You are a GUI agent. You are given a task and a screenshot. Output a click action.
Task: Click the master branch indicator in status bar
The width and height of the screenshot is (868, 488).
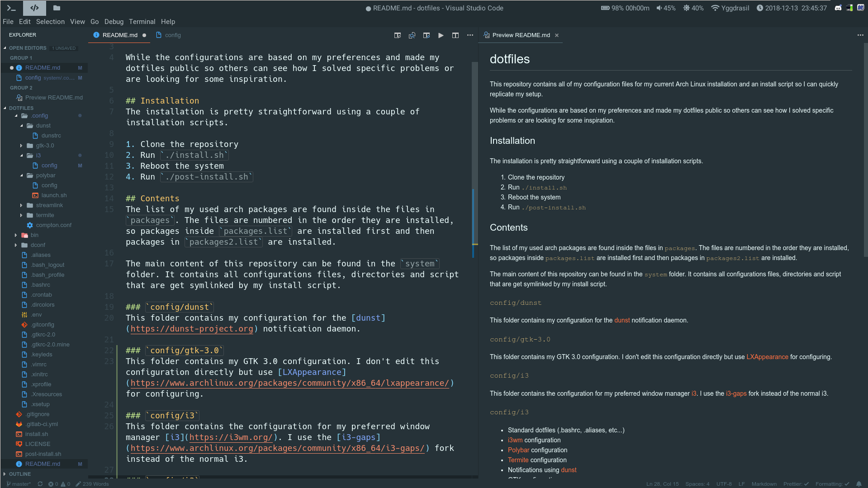[x=19, y=484]
